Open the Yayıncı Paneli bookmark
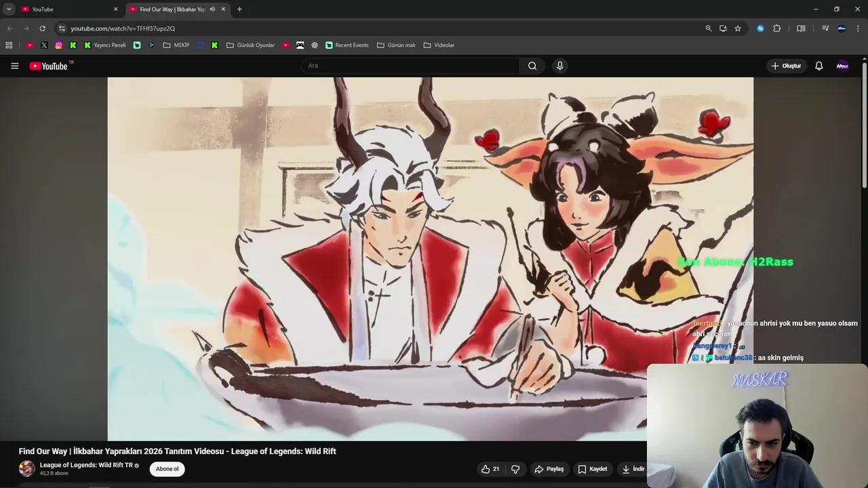The image size is (868, 488). click(105, 45)
